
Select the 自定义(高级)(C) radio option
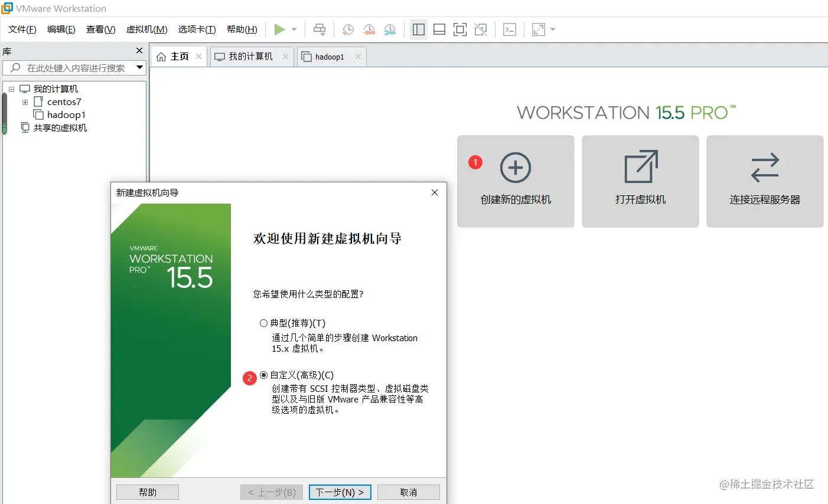point(264,375)
